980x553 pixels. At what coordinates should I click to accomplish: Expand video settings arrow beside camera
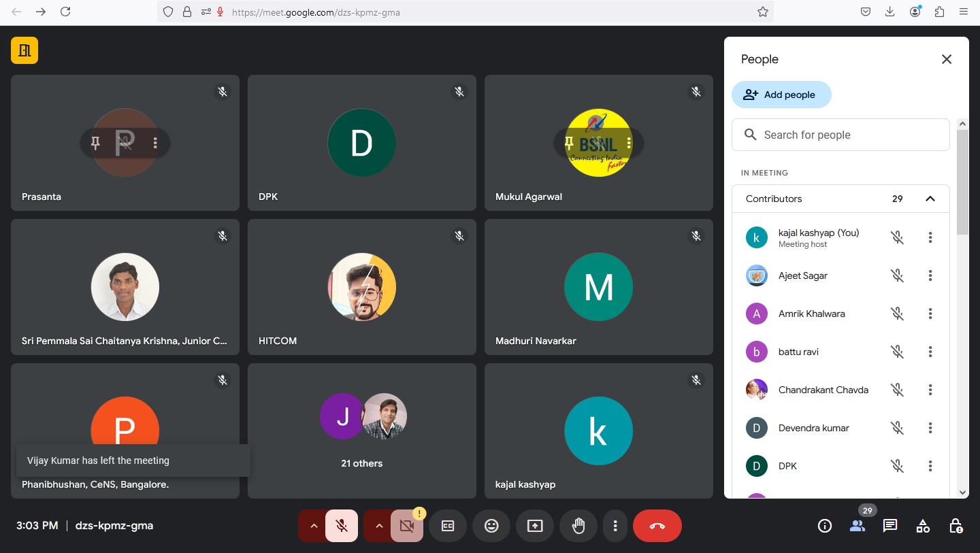pos(379,526)
